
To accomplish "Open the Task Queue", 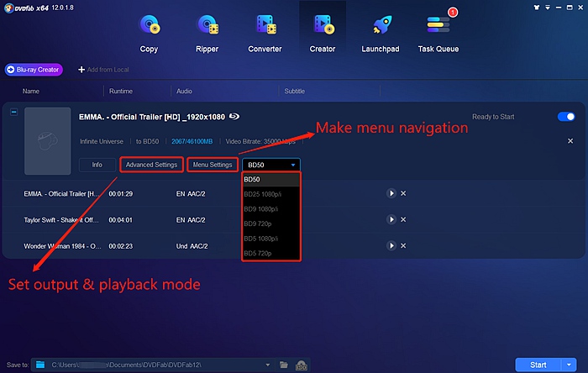I will [x=438, y=34].
